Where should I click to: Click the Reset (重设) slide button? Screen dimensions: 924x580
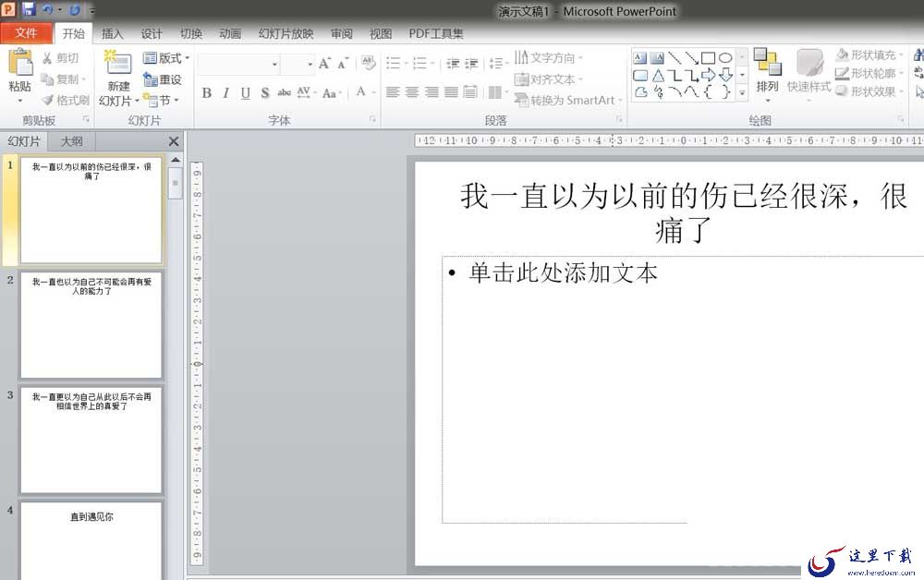click(163, 79)
